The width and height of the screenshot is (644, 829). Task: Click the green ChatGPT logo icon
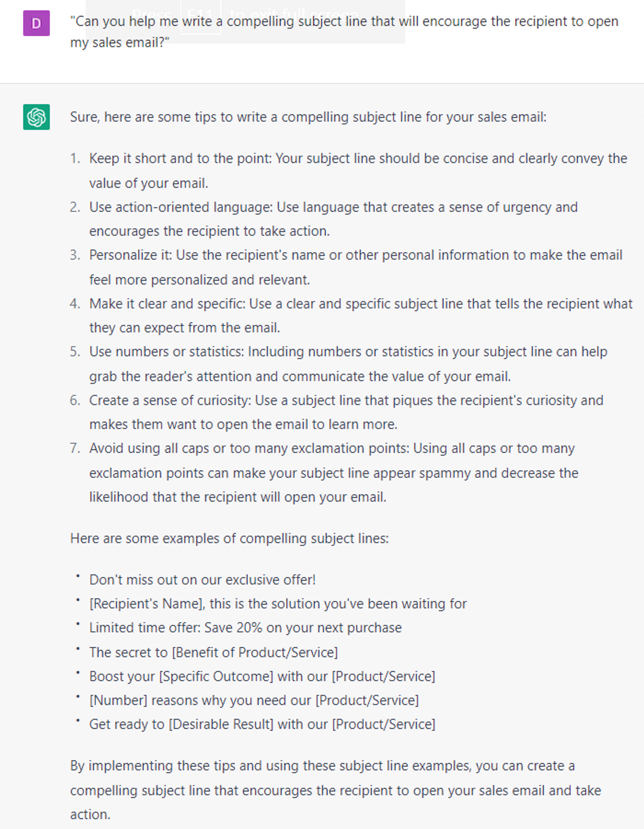(36, 117)
